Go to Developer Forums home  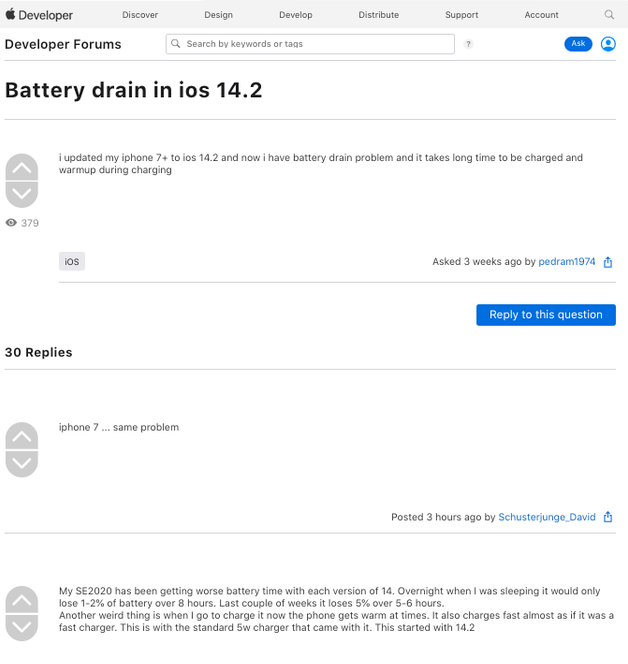(63, 44)
